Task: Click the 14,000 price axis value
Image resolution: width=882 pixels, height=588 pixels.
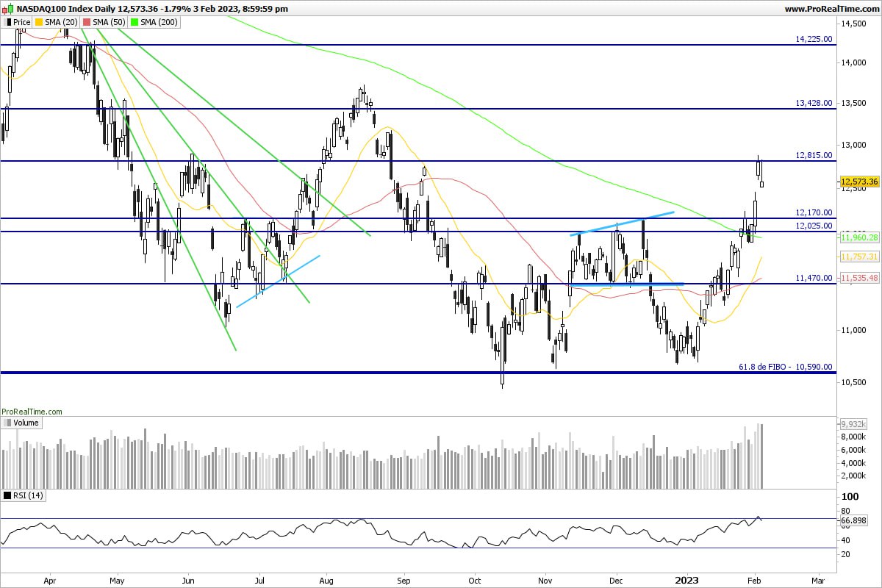Action: [853, 63]
